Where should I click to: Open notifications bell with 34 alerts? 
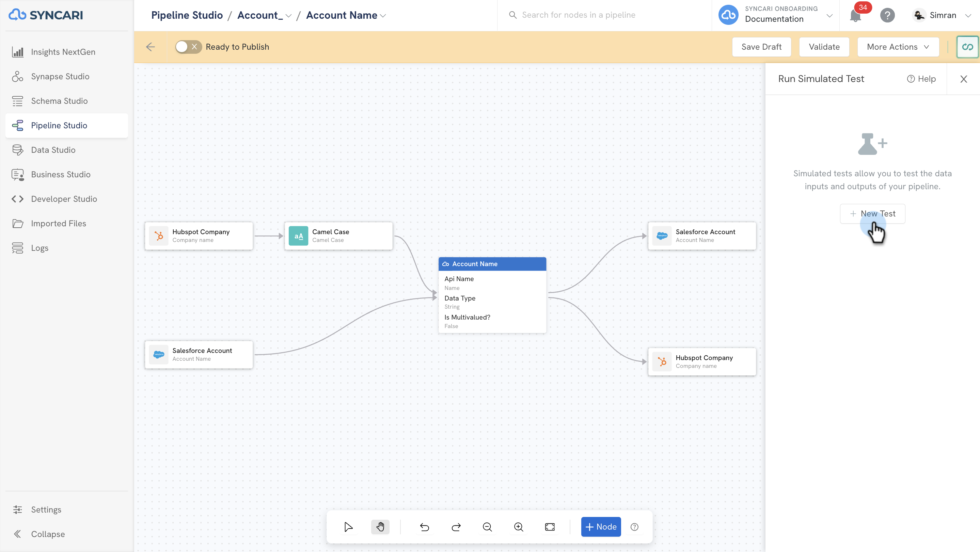[856, 15]
